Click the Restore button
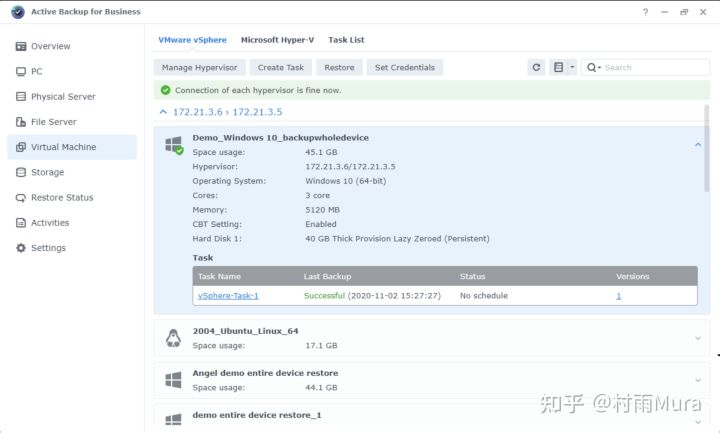This screenshot has width=720, height=433. pyautogui.click(x=339, y=67)
